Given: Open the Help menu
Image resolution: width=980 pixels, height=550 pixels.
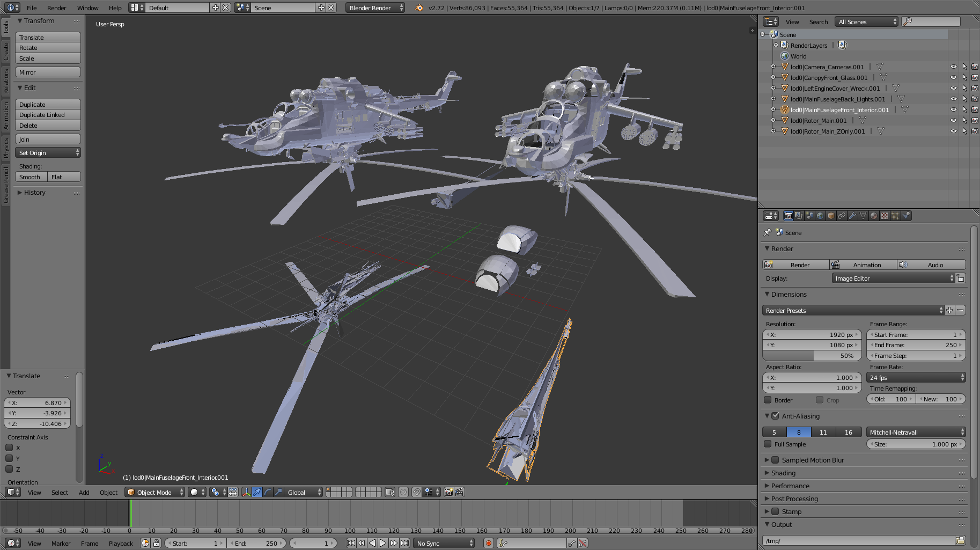Looking at the screenshot, I should coord(115,8).
